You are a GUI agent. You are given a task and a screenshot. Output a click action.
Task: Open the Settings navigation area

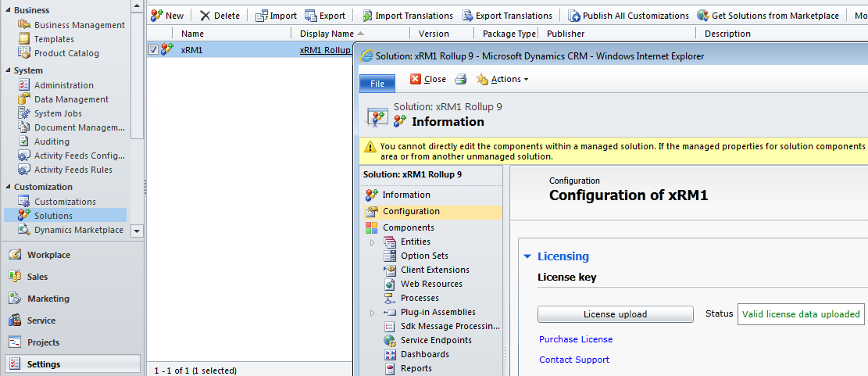[72, 363]
